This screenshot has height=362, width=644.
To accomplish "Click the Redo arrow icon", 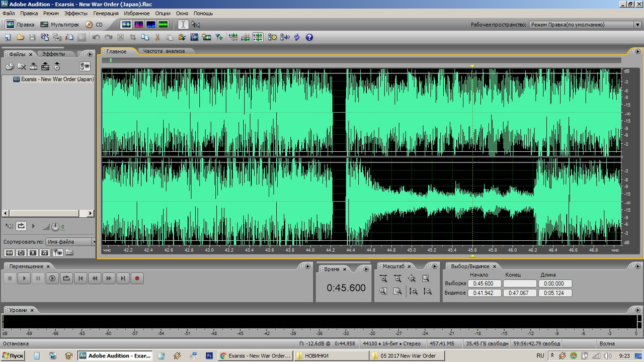I will pyautogui.click(x=108, y=37).
